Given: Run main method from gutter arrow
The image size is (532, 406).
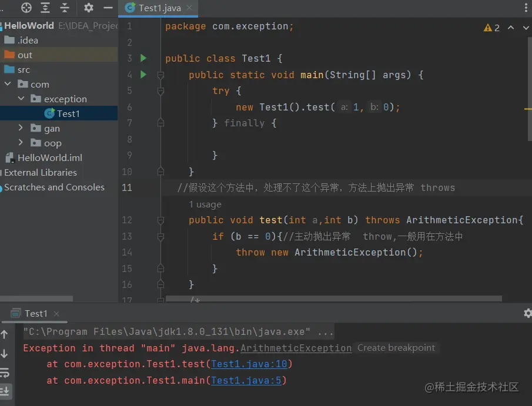Looking at the screenshot, I should [143, 74].
